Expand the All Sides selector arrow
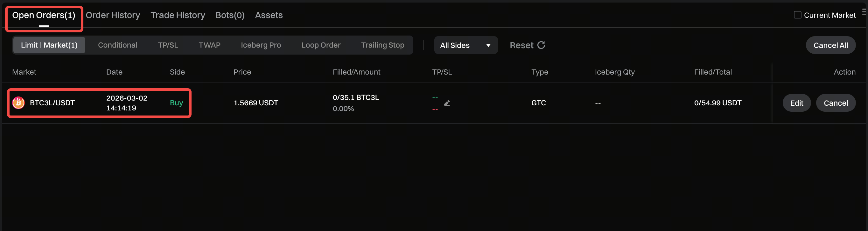868x231 pixels. point(489,45)
